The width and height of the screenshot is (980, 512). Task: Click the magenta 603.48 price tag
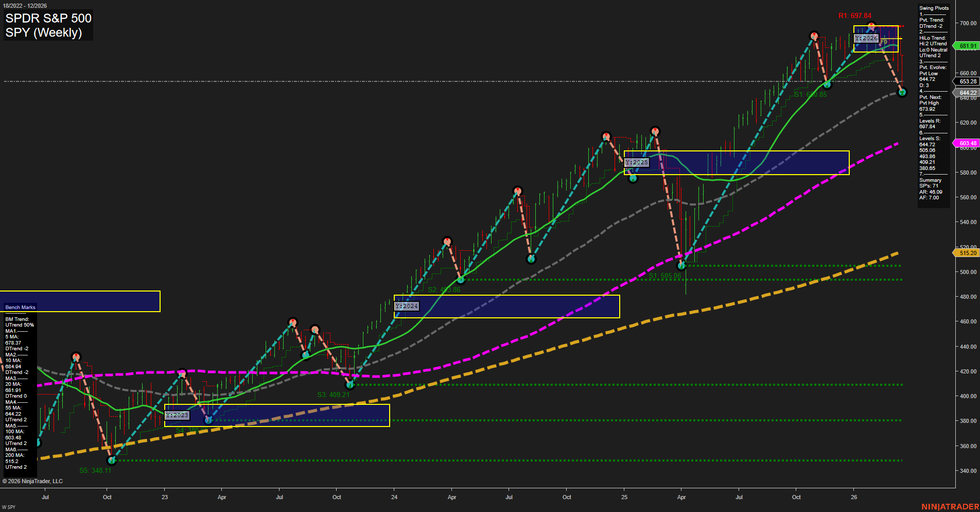(967, 143)
